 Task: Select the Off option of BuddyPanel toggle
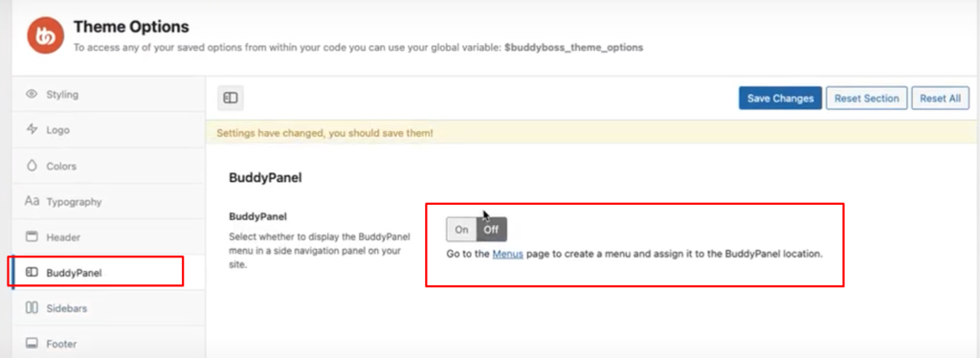pyautogui.click(x=492, y=230)
